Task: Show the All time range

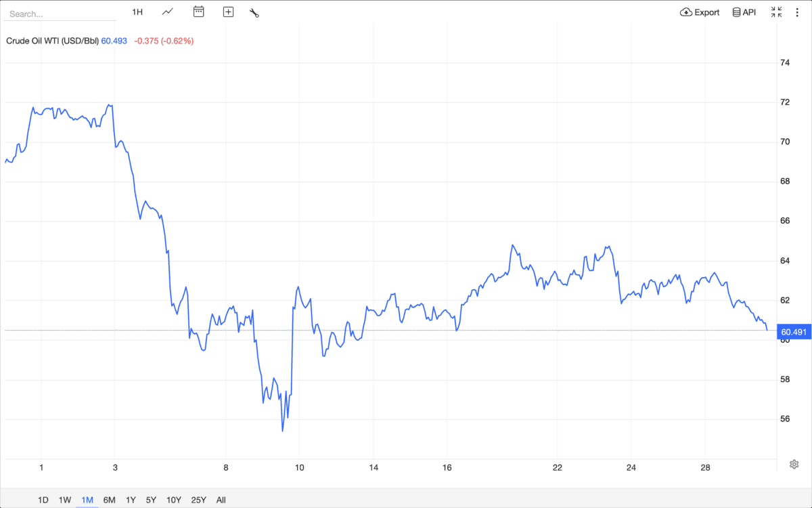Action: tap(221, 500)
